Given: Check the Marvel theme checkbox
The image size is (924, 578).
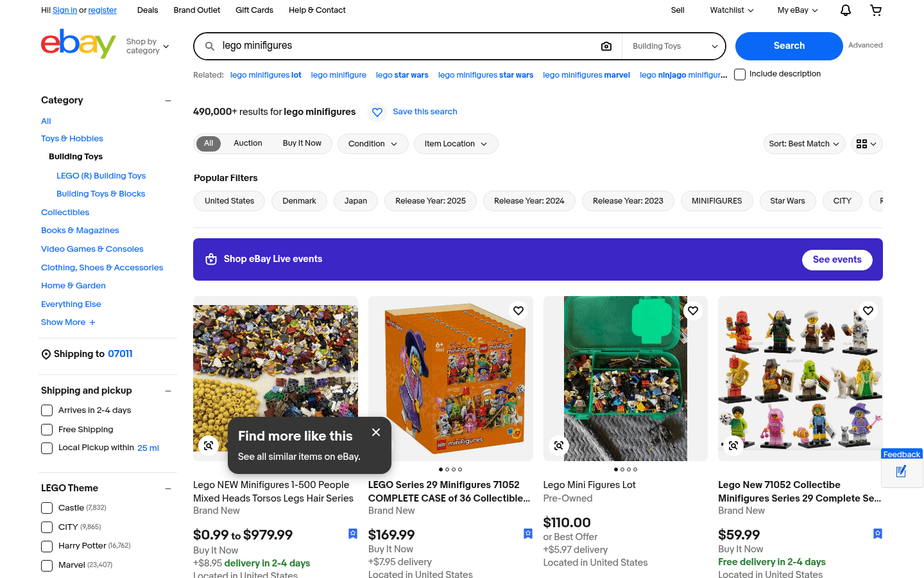Looking at the screenshot, I should 47,566.
